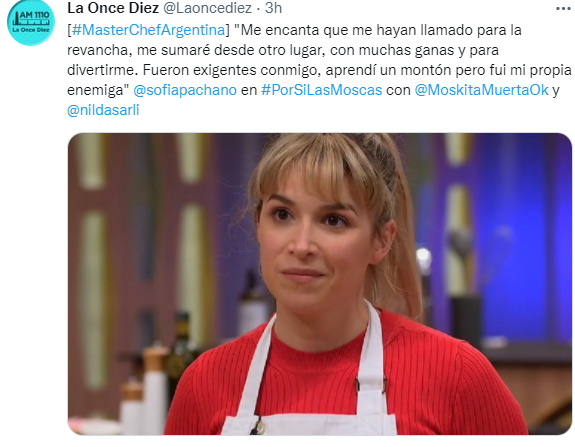Click the word "divertirme" in the tweet
The height and width of the screenshot is (447, 575).
(103, 70)
